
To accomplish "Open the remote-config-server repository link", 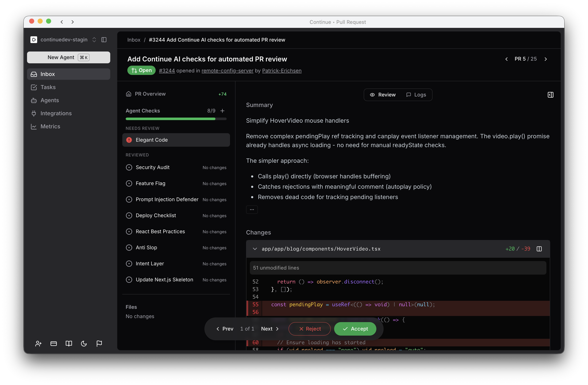I will pos(227,71).
